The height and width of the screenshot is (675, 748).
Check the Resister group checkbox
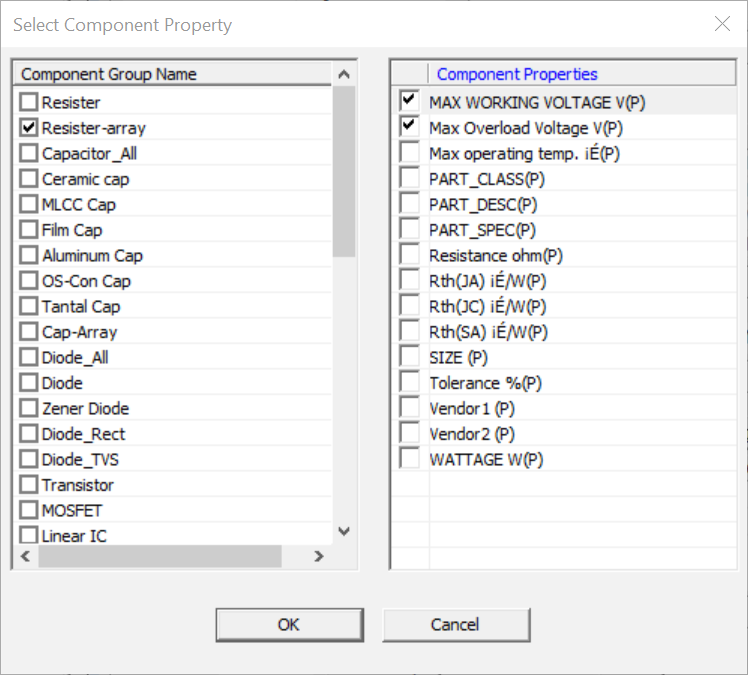pyautogui.click(x=29, y=102)
